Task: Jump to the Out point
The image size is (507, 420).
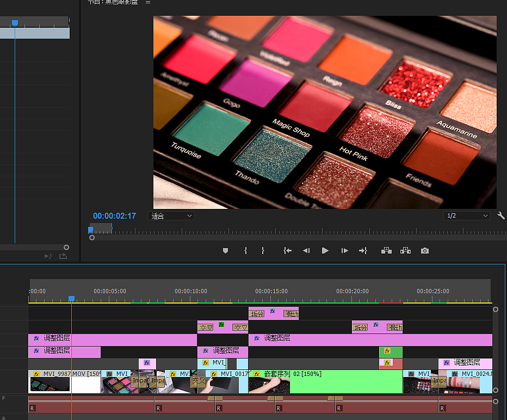Action: [363, 251]
